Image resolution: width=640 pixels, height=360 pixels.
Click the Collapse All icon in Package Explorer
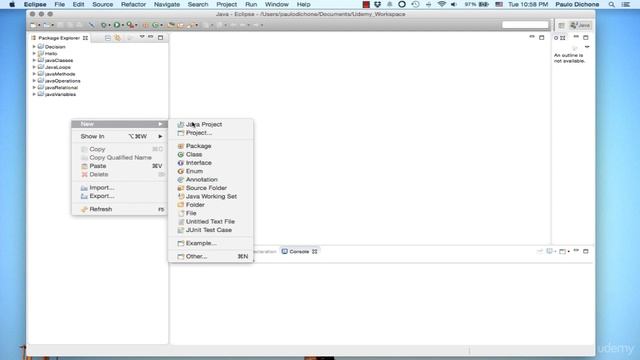coord(108,38)
